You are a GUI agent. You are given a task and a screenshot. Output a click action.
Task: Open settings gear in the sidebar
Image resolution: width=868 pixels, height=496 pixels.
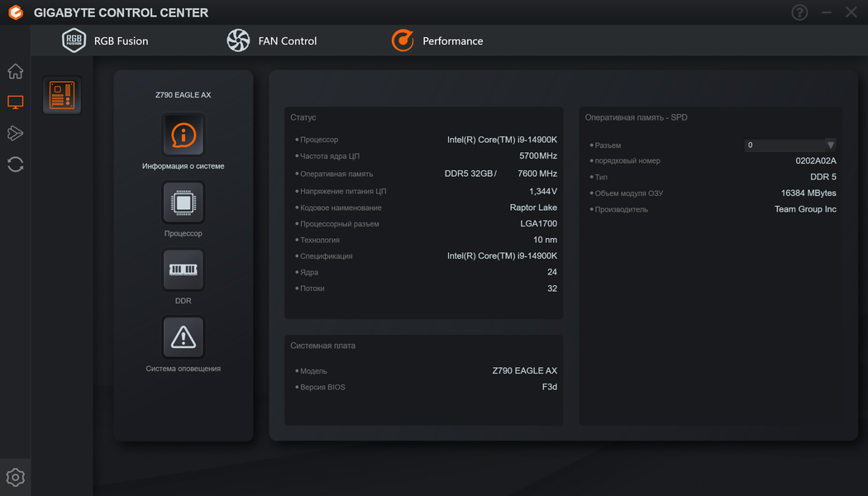(16, 477)
